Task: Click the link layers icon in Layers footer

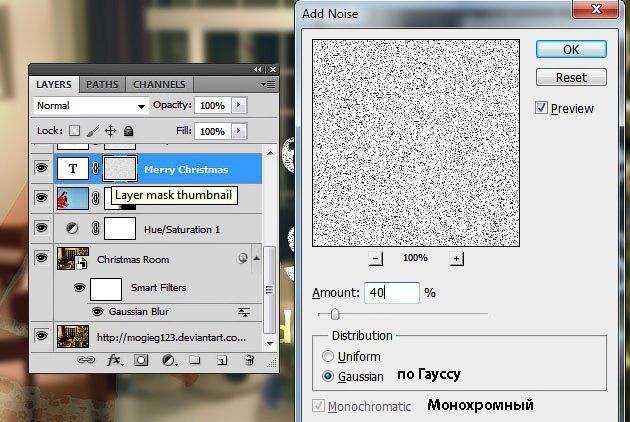Action: click(86, 360)
